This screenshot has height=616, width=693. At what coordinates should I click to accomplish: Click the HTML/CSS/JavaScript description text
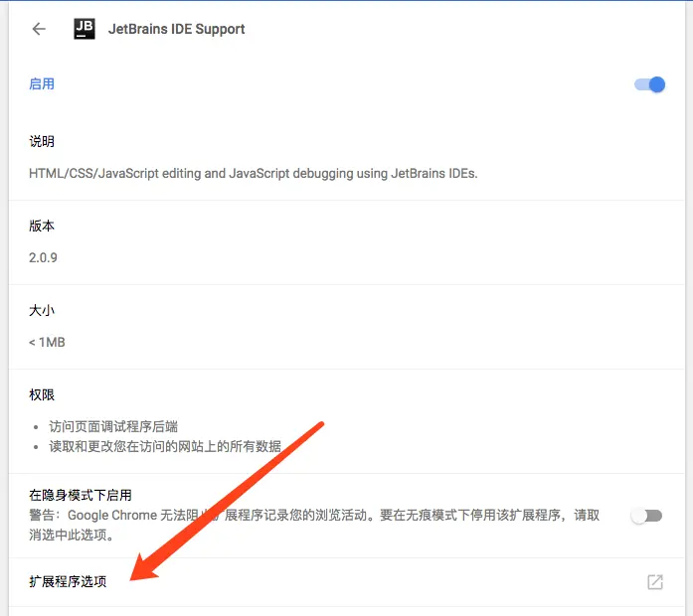coord(254,174)
